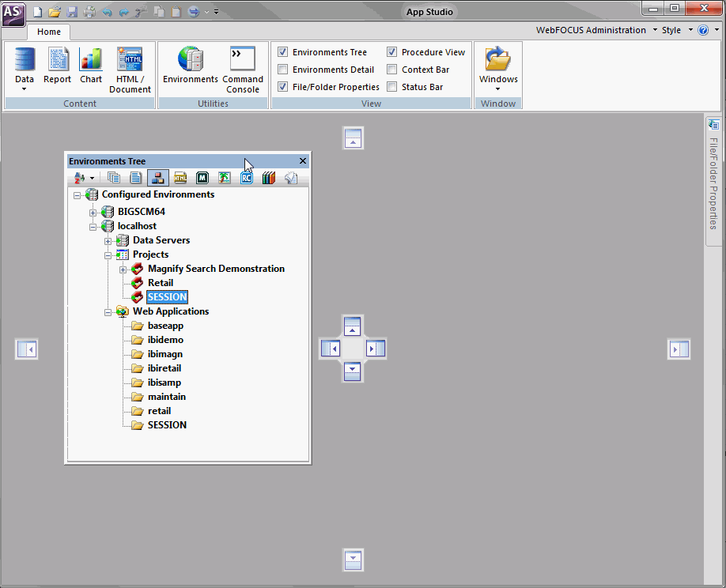This screenshot has height=588, width=726.
Task: Click the open folder icon in quick access toolbar
Action: [x=55, y=12]
